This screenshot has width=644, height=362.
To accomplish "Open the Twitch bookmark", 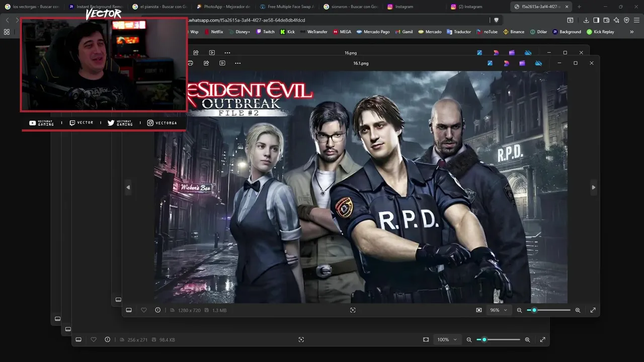I will pyautogui.click(x=266, y=32).
